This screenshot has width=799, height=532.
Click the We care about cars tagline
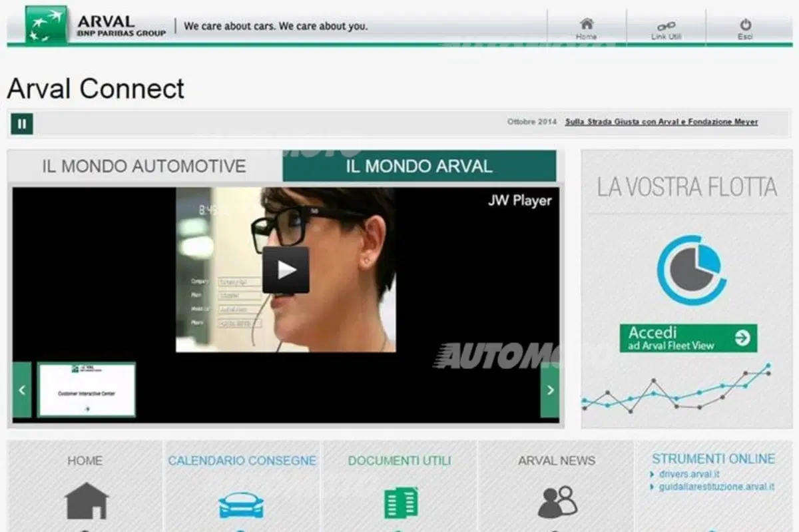click(276, 27)
